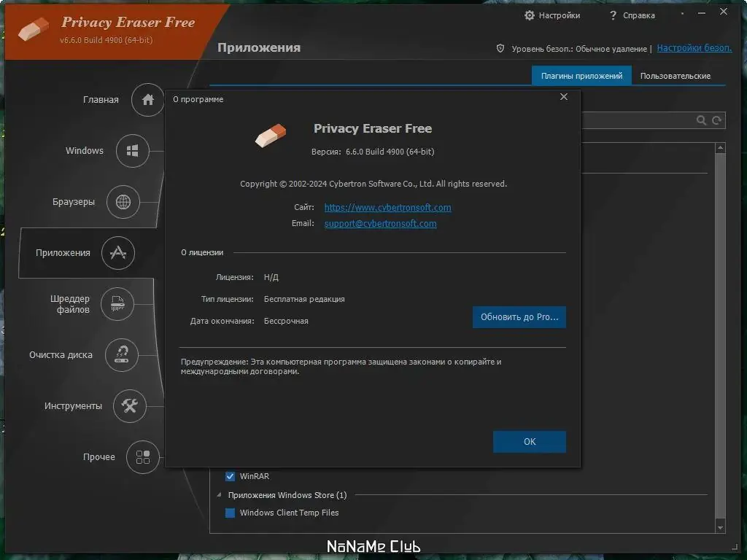This screenshot has width=747, height=560.
Task: Click the refresh plugins list icon
Action: pyautogui.click(x=716, y=120)
